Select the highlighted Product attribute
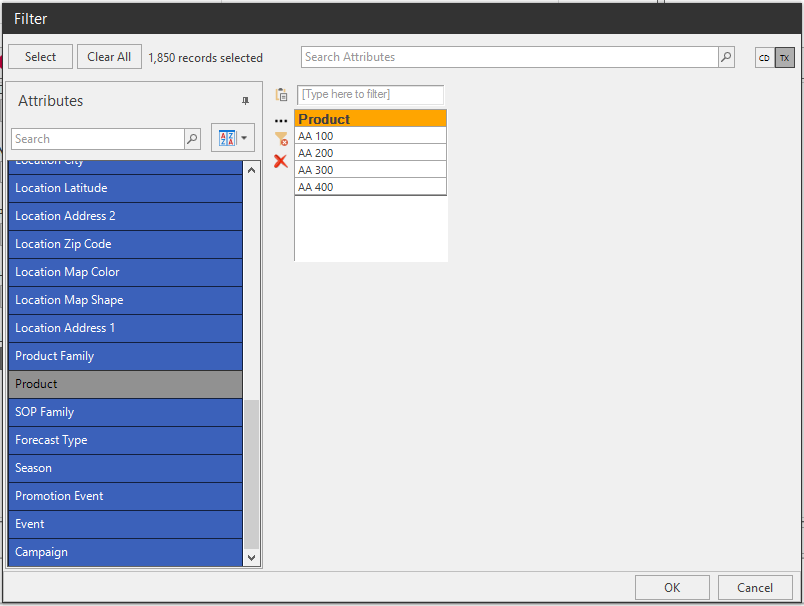This screenshot has width=804, height=606. click(x=126, y=384)
